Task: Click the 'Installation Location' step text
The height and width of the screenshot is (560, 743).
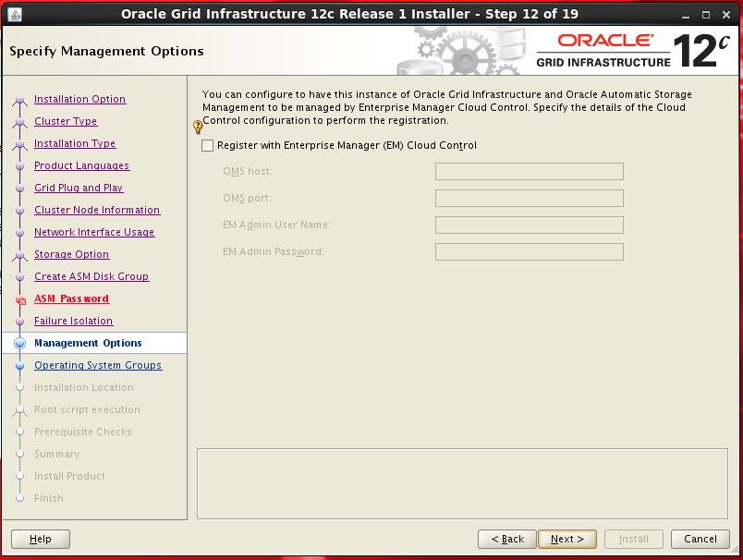Action: point(84,387)
